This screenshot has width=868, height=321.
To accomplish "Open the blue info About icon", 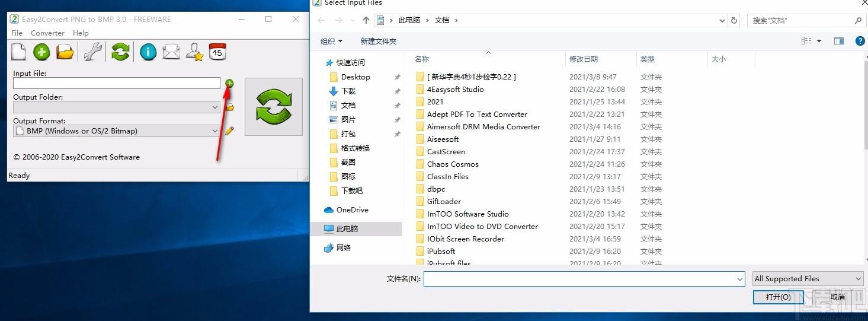I will coord(148,52).
